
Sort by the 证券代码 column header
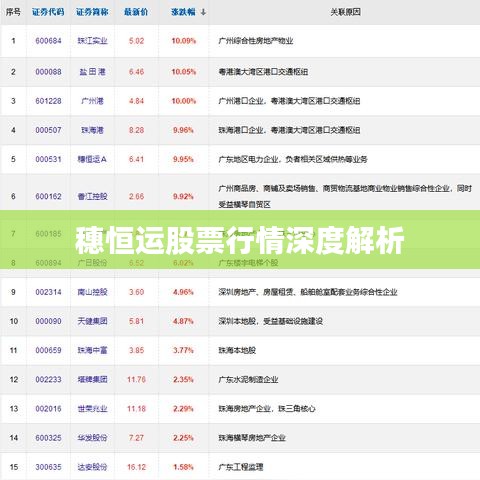pyautogui.click(x=48, y=12)
